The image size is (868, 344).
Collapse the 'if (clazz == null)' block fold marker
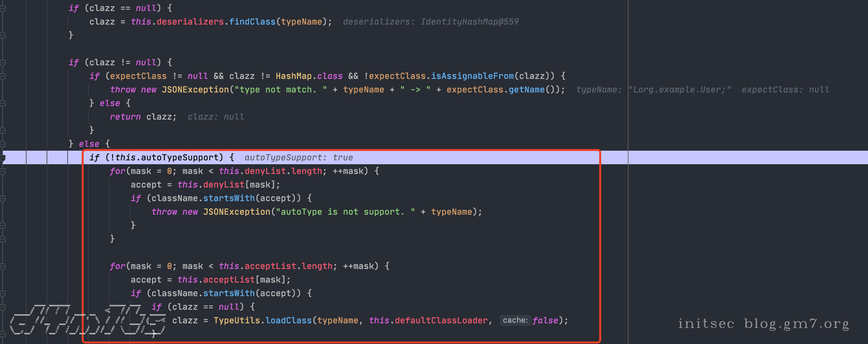point(3,8)
